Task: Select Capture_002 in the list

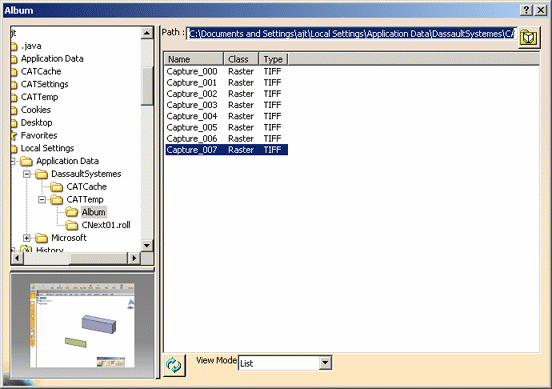Action: [x=227, y=94]
